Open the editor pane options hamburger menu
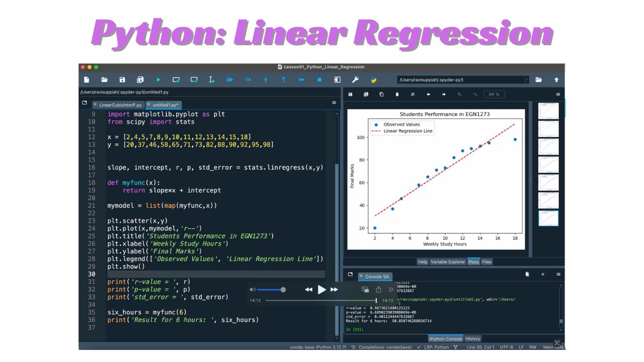Screen dimensions: 644x362 coord(334,103)
